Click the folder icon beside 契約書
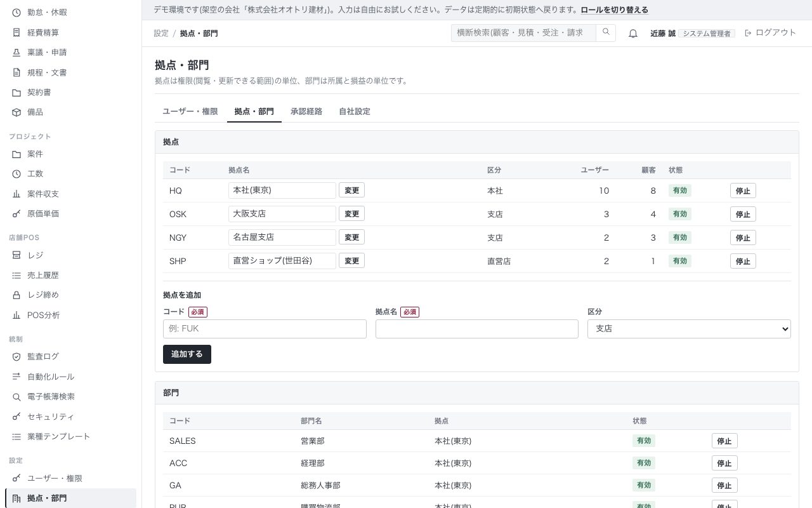 (16, 92)
